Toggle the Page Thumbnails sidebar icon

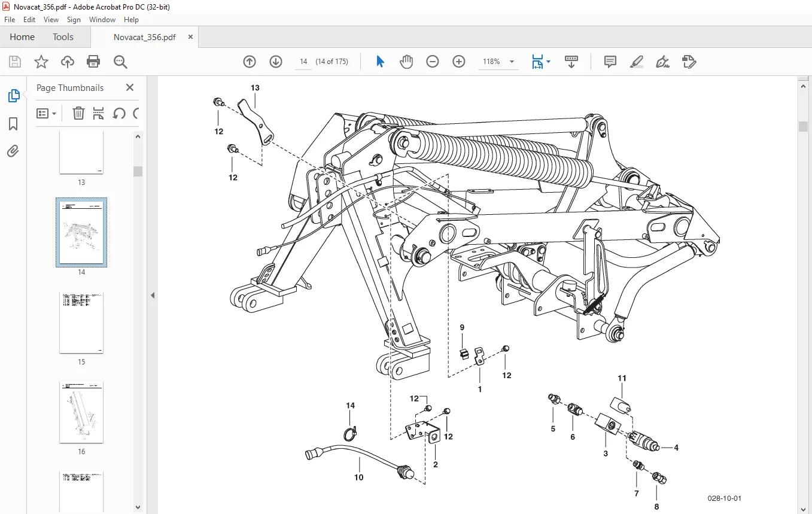pos(13,96)
